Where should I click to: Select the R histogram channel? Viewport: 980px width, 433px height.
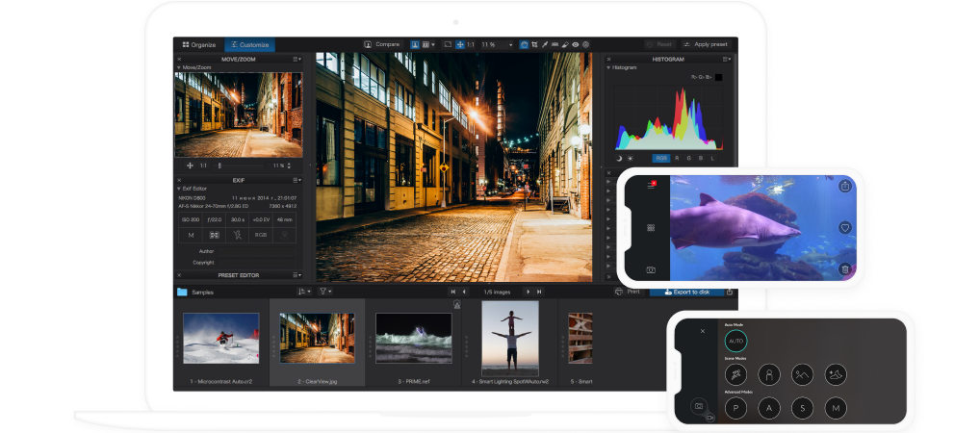(677, 159)
